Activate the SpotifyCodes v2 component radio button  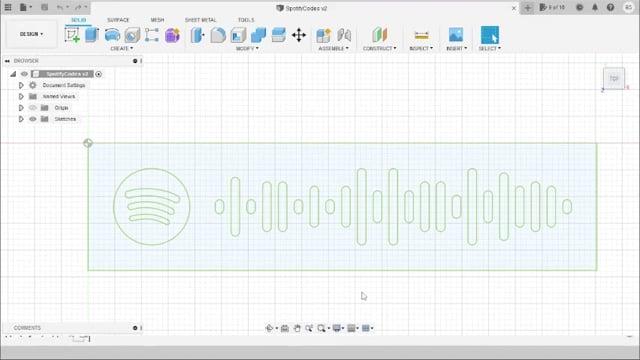coord(98,74)
